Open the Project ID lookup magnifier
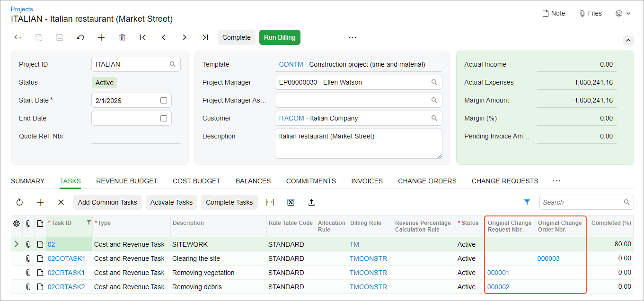This screenshot has height=301, width=644. coord(173,64)
